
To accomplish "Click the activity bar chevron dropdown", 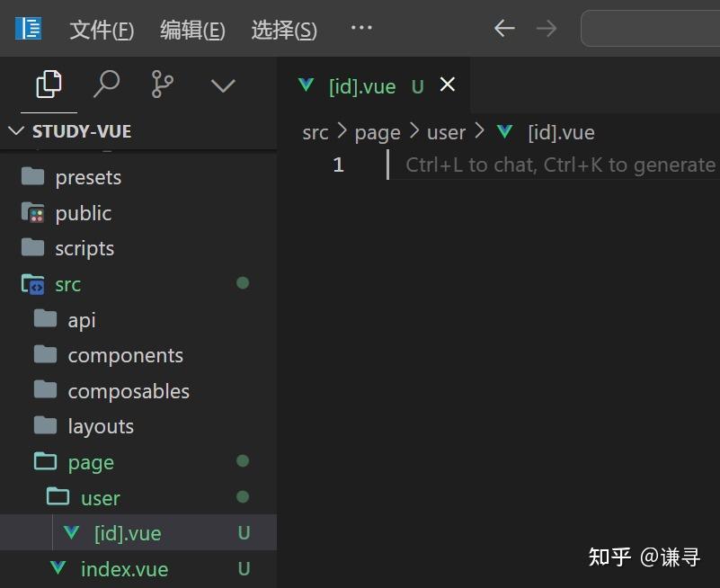I will click(x=222, y=85).
